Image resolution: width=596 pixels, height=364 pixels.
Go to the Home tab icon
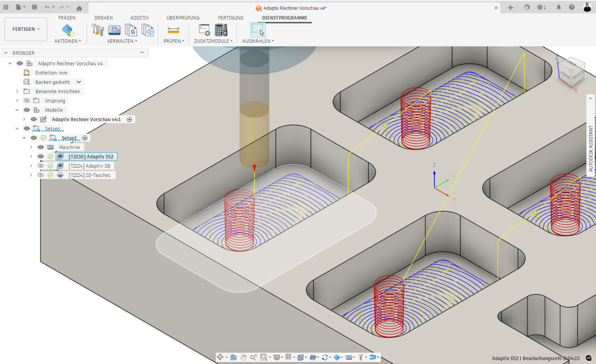click(79, 8)
